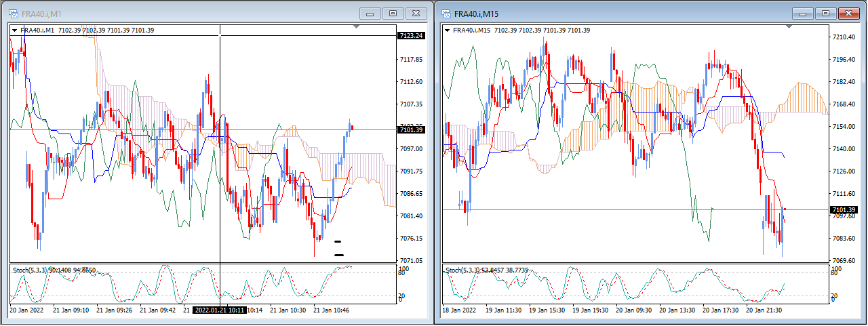The height and width of the screenshot is (326, 868).
Task: Click the 21 Jan 09:10 time label
Action: (x=71, y=310)
